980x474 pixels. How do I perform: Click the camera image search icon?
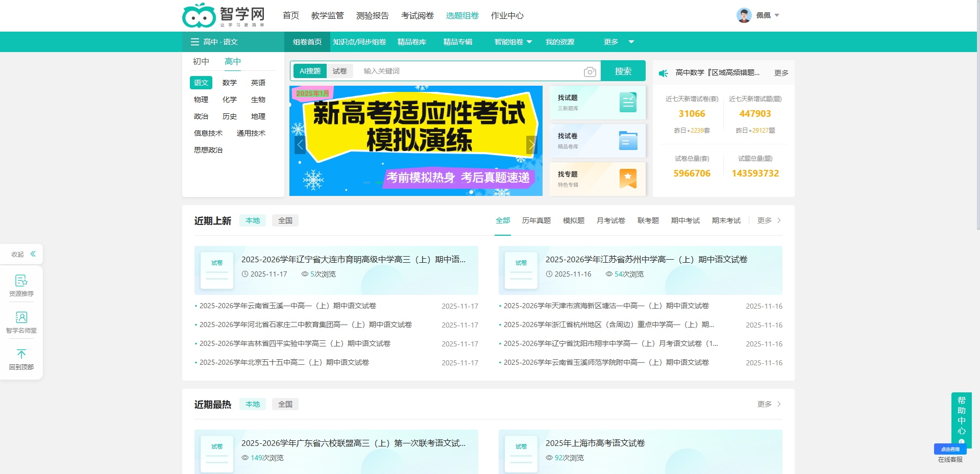pyautogui.click(x=590, y=71)
